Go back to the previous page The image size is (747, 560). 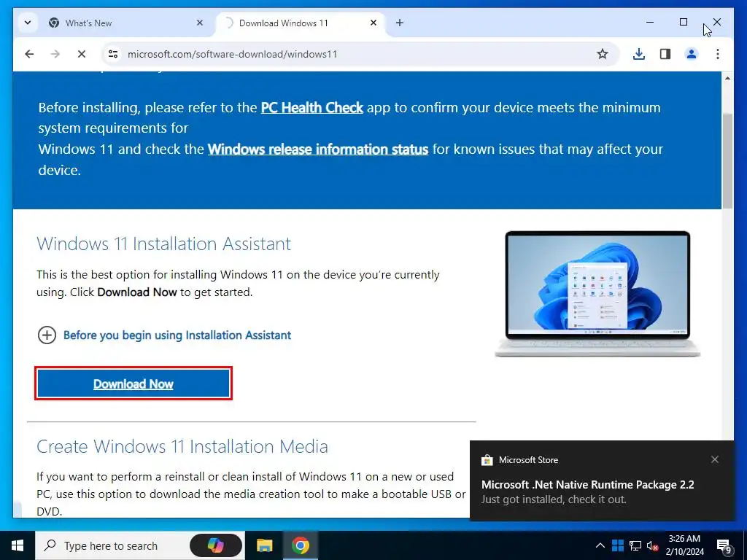(29, 54)
